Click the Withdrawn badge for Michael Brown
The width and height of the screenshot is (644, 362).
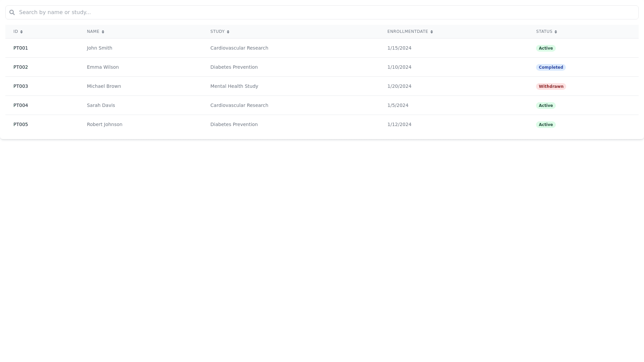[x=551, y=86]
